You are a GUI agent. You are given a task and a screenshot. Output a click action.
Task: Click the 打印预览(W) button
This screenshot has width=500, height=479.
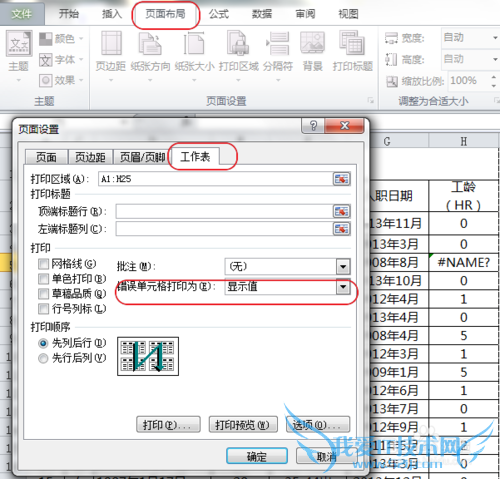243,425
